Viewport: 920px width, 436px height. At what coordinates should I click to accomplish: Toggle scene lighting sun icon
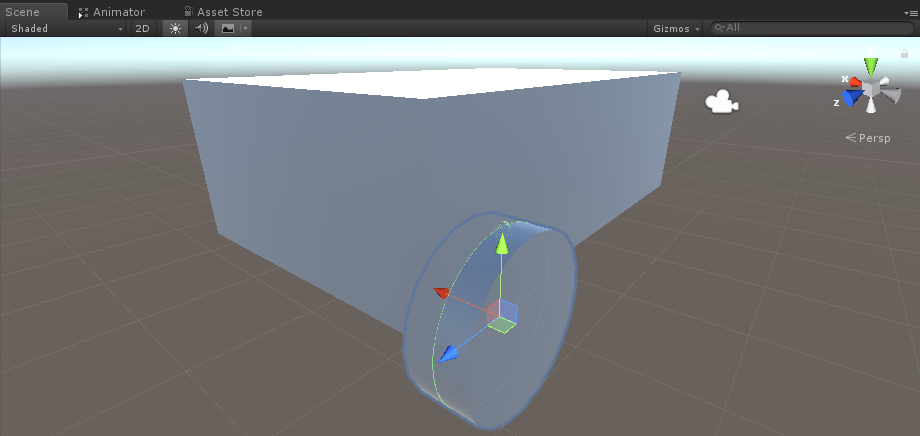click(x=175, y=29)
